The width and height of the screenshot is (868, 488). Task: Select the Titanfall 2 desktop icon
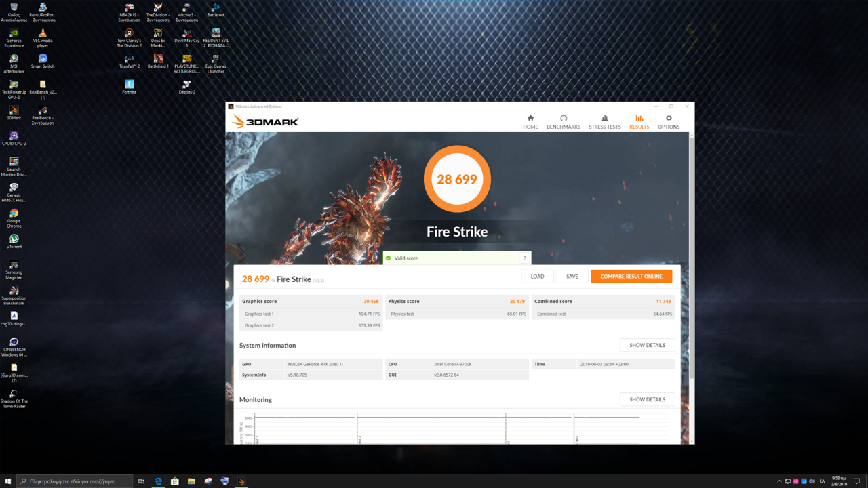click(129, 61)
